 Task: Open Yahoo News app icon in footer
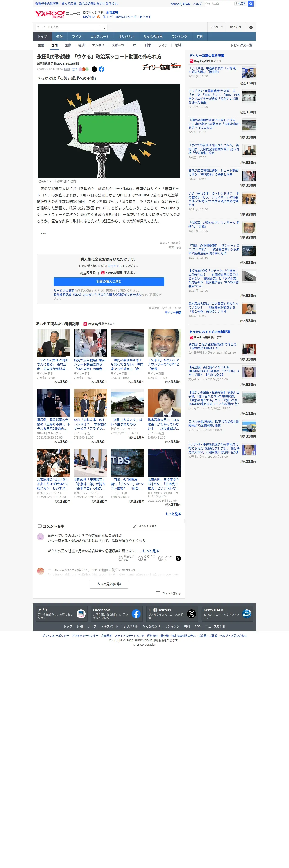point(81,614)
